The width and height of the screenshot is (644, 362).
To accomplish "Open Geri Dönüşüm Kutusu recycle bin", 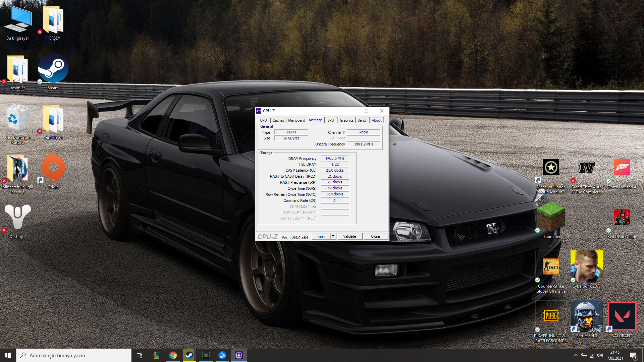I will (18, 124).
